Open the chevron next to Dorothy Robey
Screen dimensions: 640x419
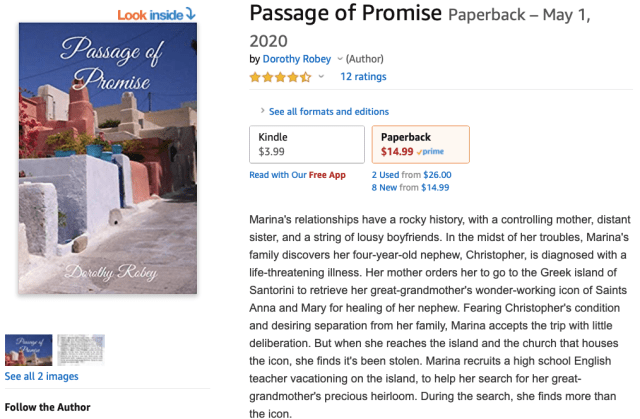tap(340, 59)
